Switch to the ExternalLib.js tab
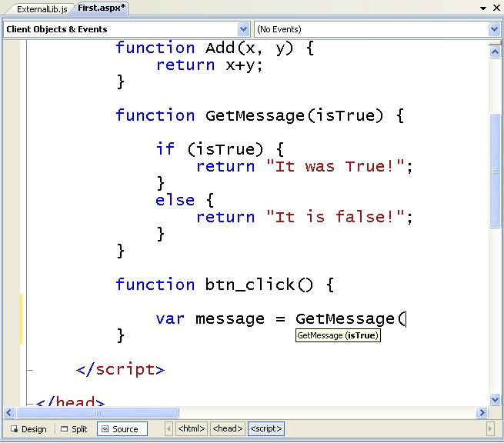504x443 pixels. (x=42, y=9)
